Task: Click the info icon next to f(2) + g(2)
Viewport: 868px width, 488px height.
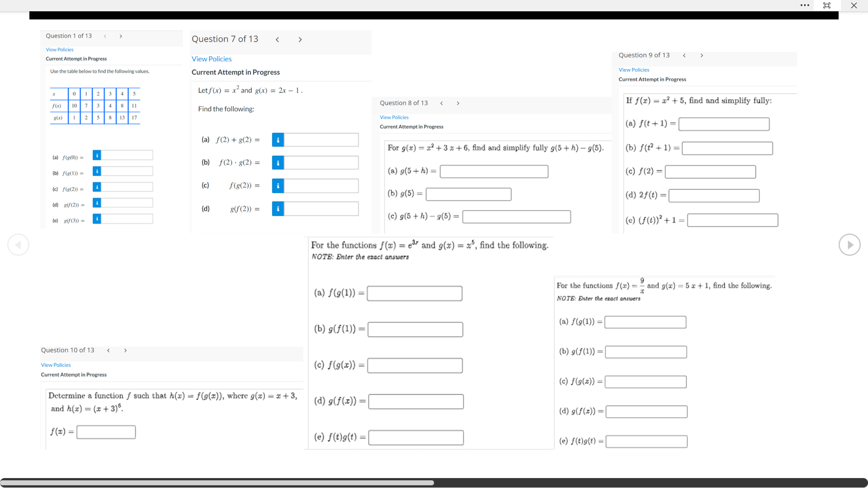Action: [x=278, y=140]
